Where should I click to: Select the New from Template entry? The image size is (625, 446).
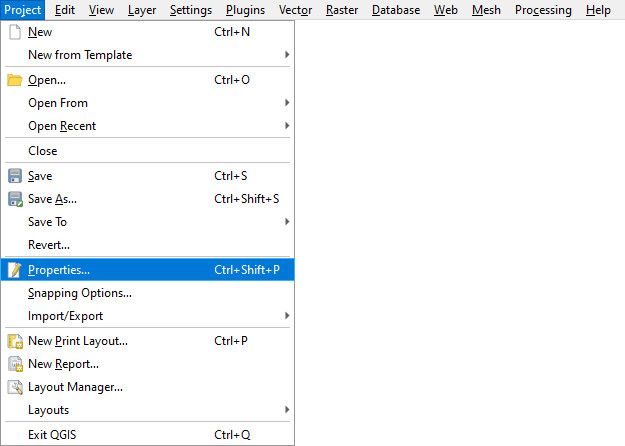point(147,55)
